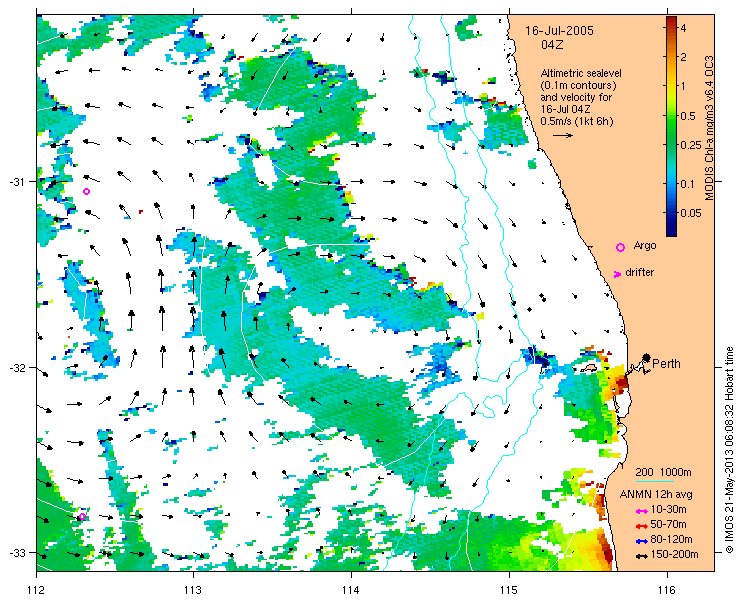The height and width of the screenshot is (600, 740).
Task: Click the red 50-70m arrow symbol
Action: coord(641,526)
